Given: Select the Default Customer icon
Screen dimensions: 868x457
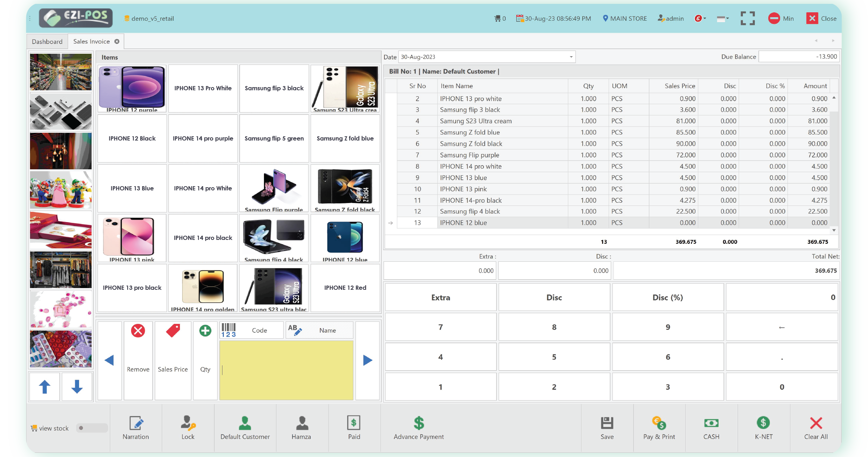Looking at the screenshot, I should click(245, 423).
